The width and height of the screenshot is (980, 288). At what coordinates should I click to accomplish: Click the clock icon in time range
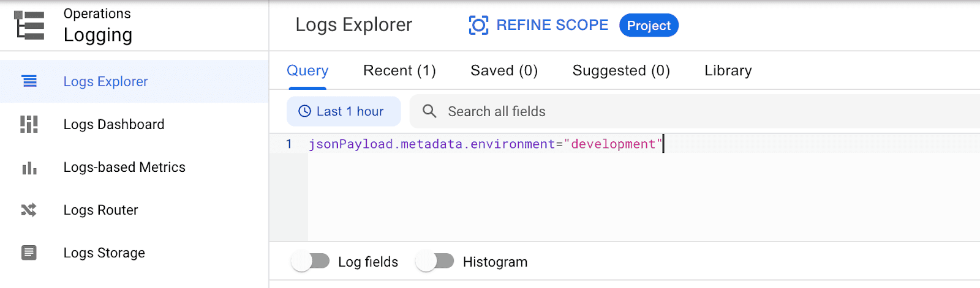[304, 111]
